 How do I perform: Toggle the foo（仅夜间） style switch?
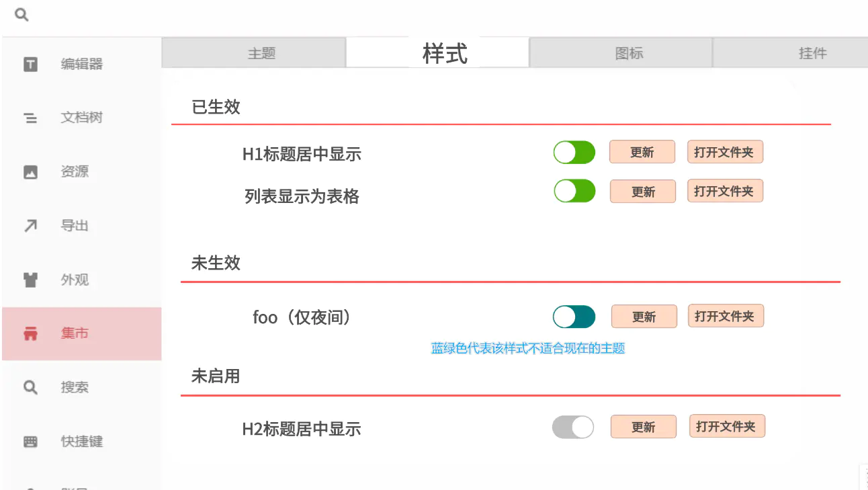pyautogui.click(x=574, y=317)
